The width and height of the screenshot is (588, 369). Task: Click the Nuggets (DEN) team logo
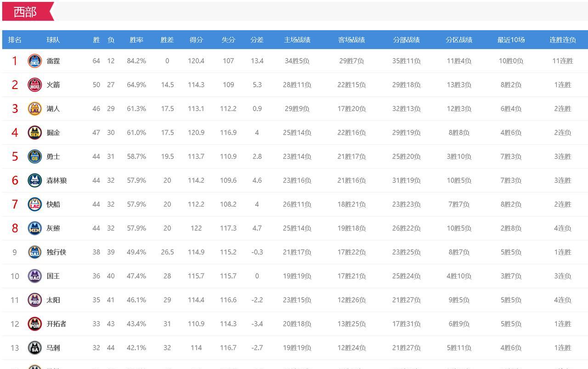35,133
